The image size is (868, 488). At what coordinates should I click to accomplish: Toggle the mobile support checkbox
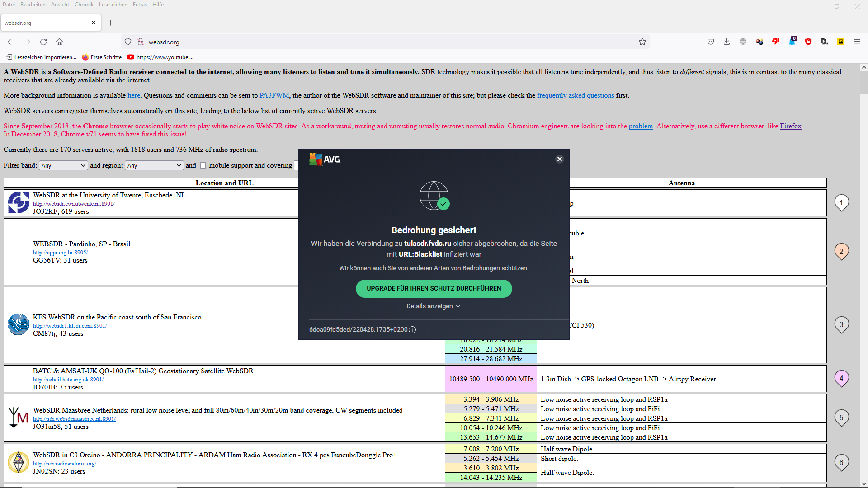[x=203, y=165]
